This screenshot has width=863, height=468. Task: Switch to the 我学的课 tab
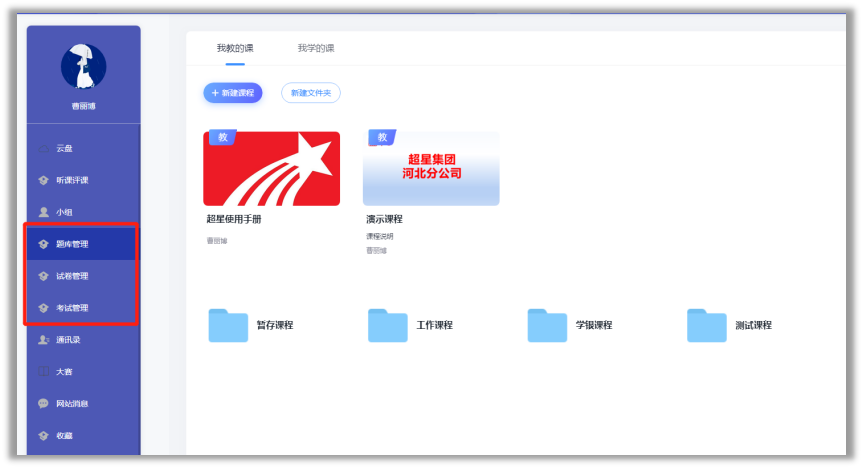coord(316,48)
